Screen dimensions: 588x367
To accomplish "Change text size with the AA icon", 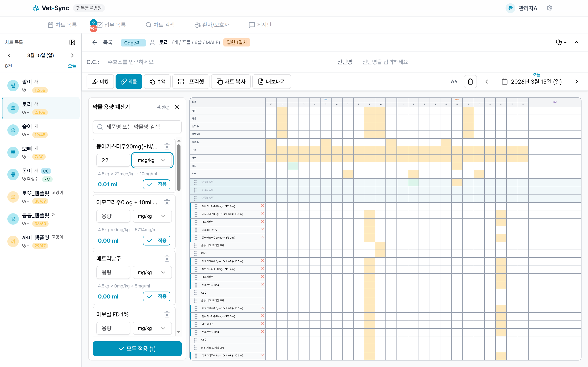I will point(454,82).
